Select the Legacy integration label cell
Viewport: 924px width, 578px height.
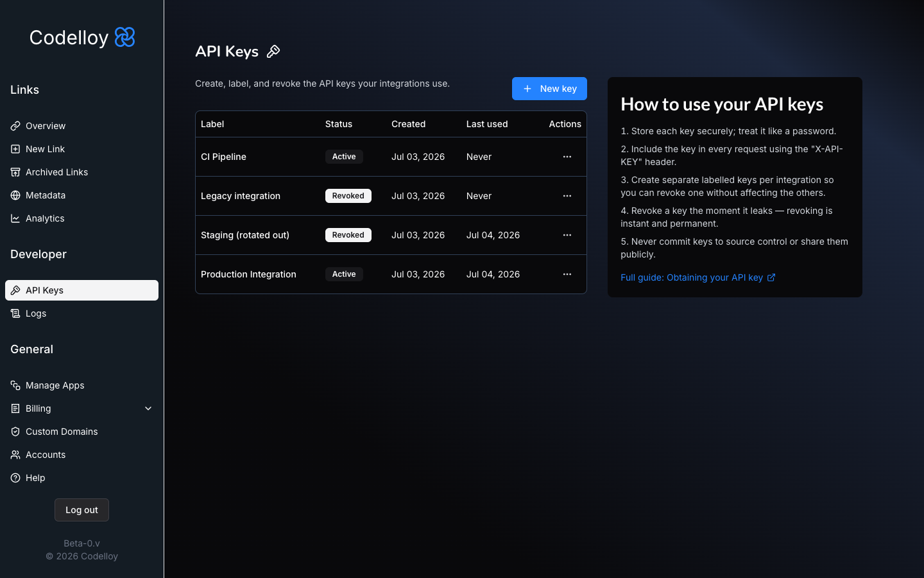coord(241,196)
